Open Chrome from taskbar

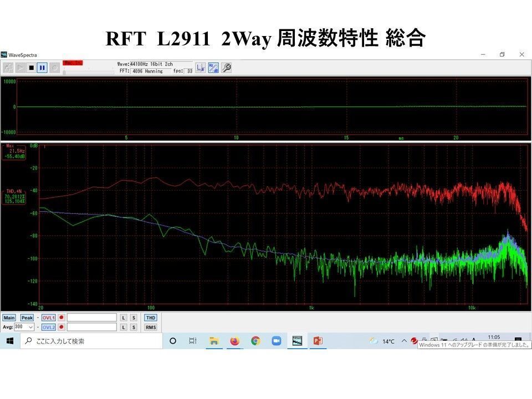(255, 341)
